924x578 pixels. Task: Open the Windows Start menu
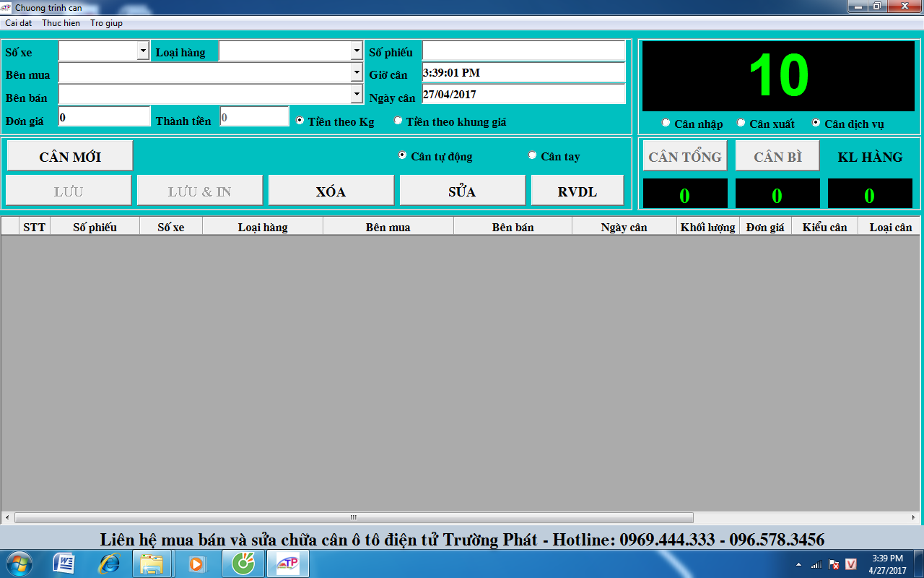pyautogui.click(x=18, y=564)
